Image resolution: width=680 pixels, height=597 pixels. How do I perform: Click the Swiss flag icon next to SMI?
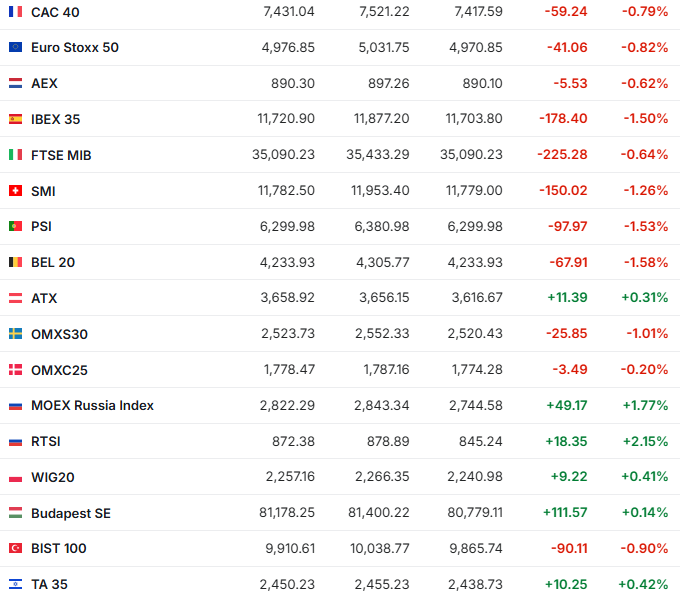[x=15, y=191]
